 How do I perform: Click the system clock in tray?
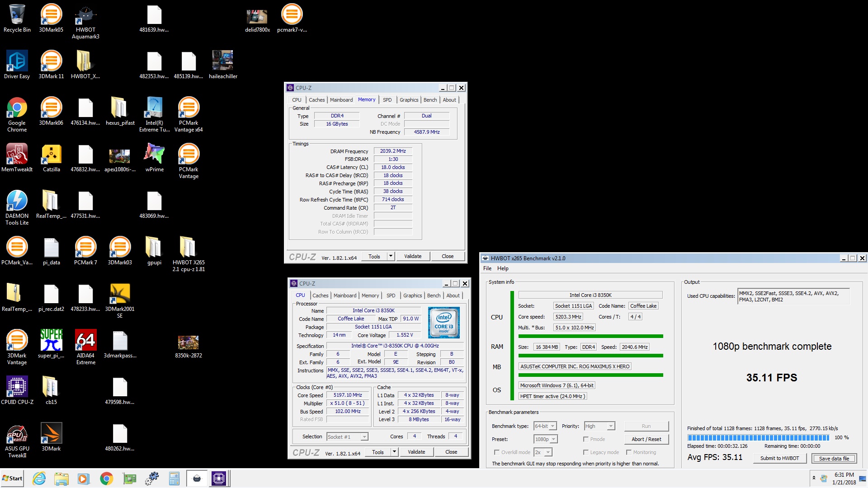(x=844, y=479)
